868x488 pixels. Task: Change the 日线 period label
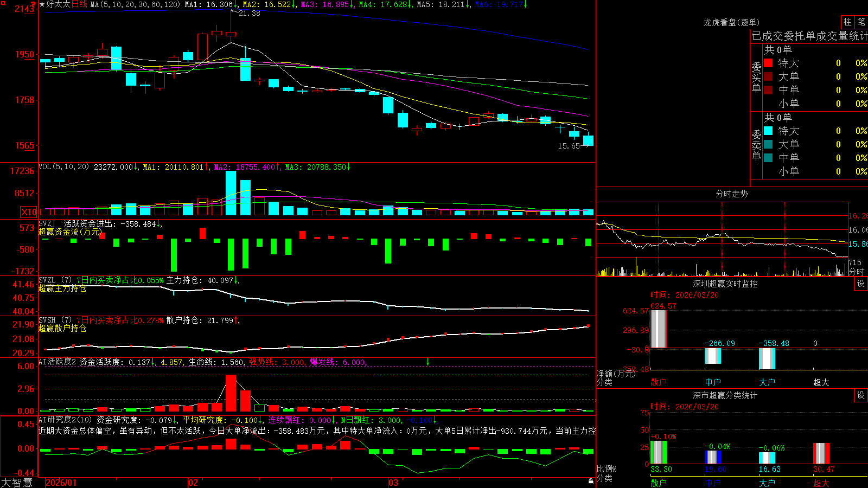(x=80, y=4)
